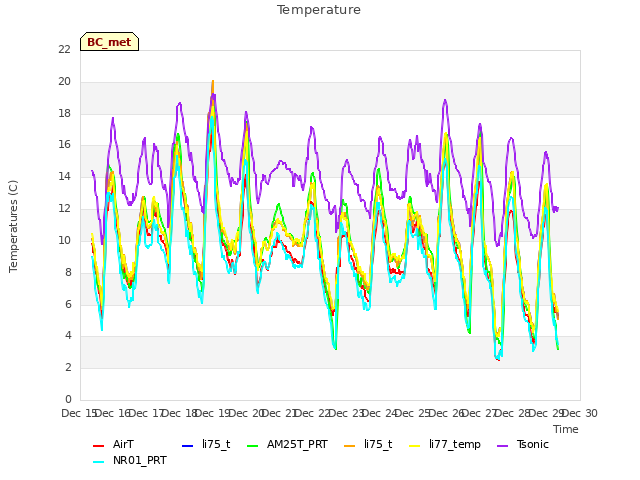Click the y-axis tick label 6
Viewport: 640px width, 480px height.
pos(68,304)
